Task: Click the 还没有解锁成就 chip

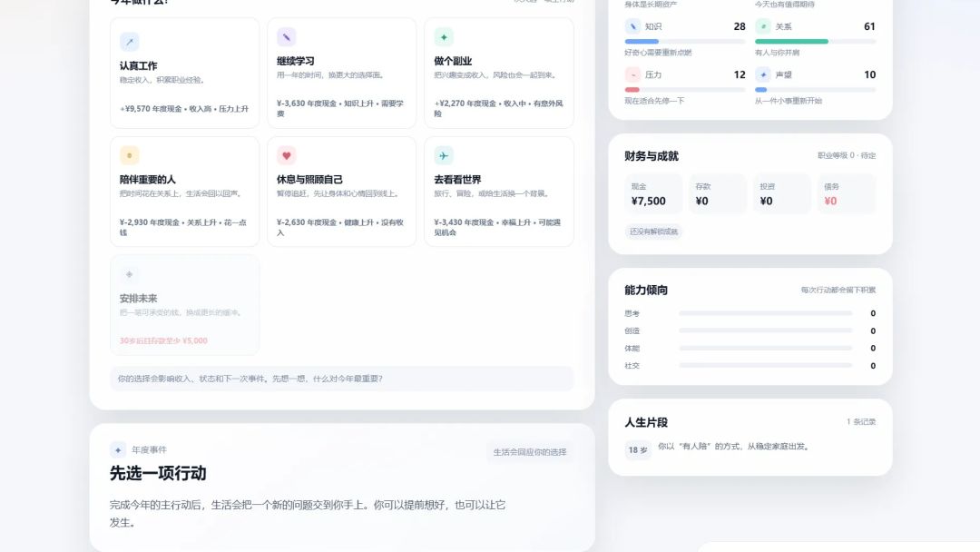Action: [653, 232]
